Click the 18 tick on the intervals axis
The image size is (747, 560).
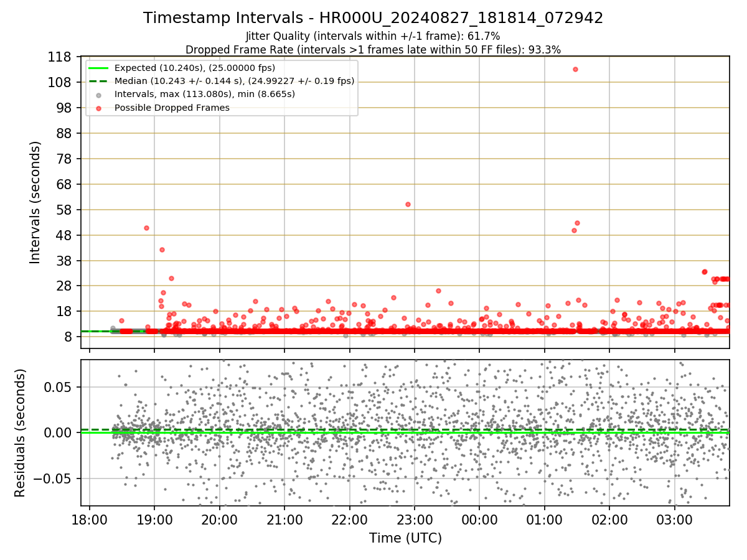click(x=65, y=312)
